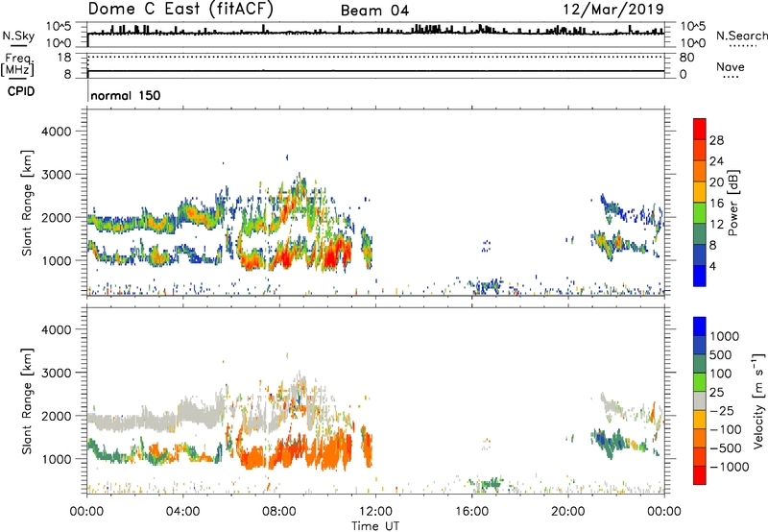Click the '16:00' time axis label
This screenshot has width=768, height=532.
click(471, 512)
